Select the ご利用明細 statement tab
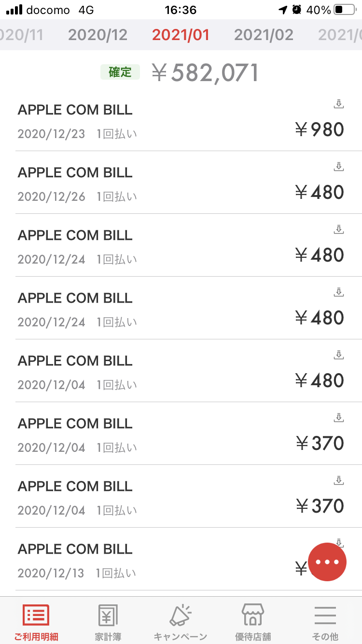This screenshot has width=362, height=644. point(36,622)
